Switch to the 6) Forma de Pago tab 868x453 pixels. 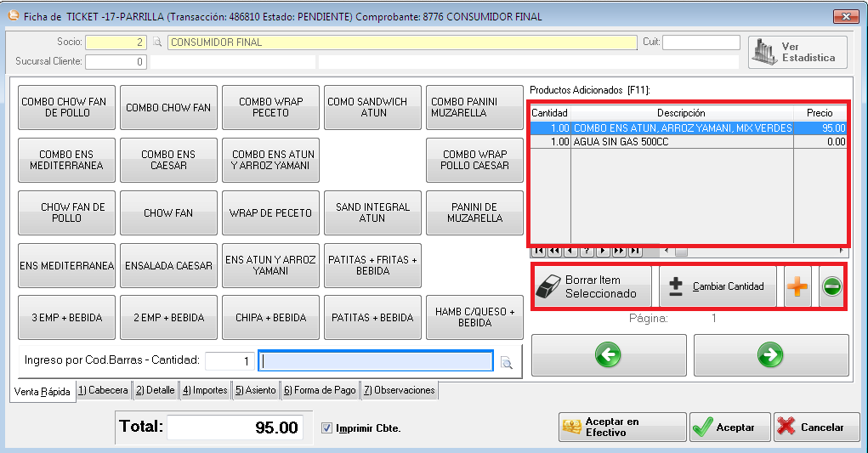(319, 391)
